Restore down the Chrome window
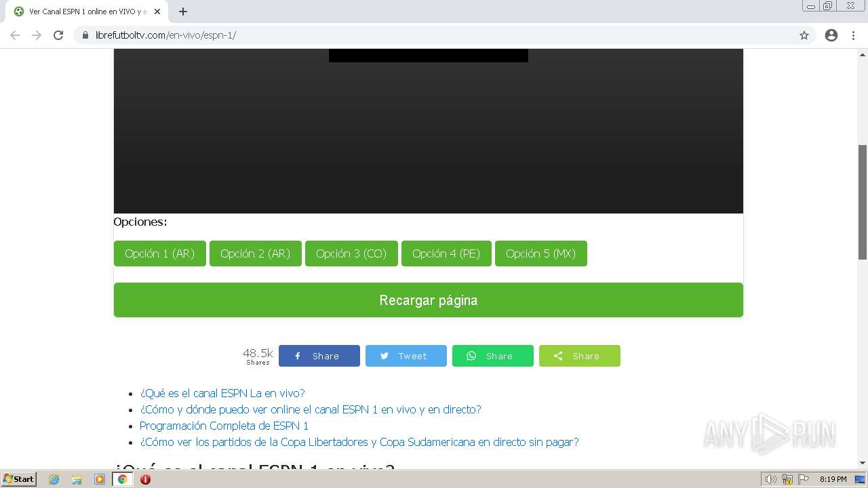Viewport: 868px width, 488px height. (x=828, y=5)
